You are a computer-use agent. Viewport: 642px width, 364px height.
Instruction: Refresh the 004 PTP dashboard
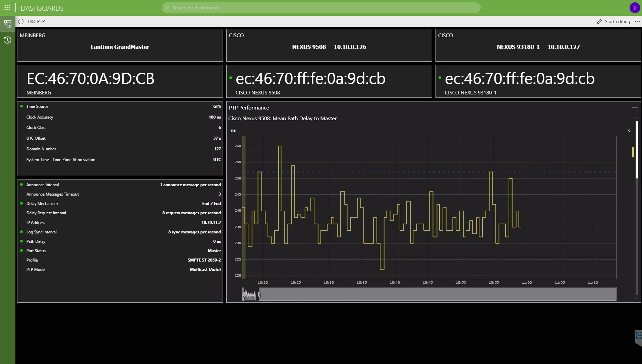click(x=21, y=21)
